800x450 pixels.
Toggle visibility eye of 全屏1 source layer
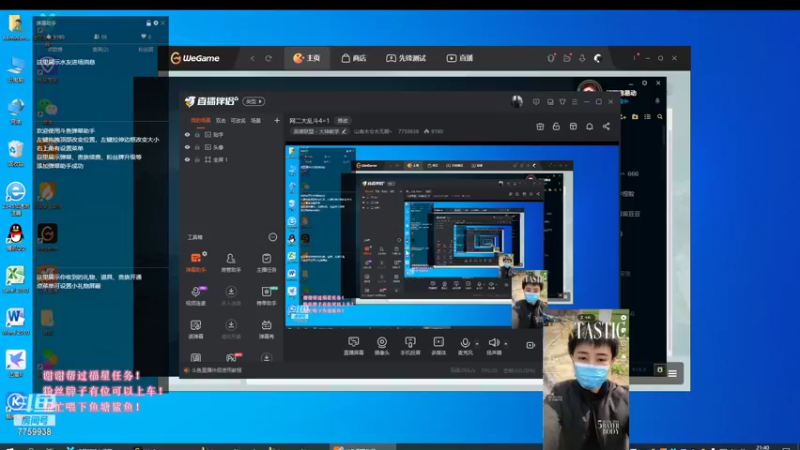[x=187, y=159]
